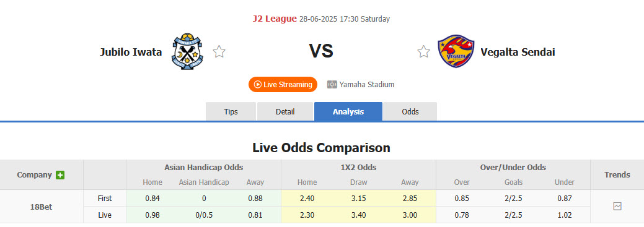Go to the Odds tab

coord(410,111)
